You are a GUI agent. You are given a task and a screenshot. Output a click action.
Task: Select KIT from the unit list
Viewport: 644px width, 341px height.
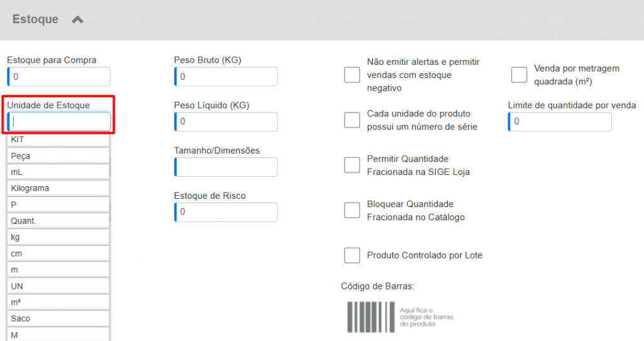click(58, 140)
